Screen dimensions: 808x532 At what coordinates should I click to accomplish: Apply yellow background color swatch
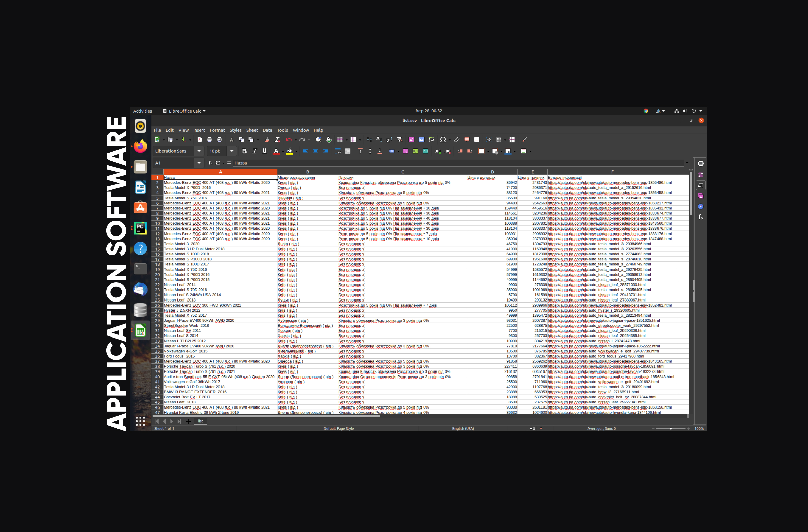coord(289,151)
